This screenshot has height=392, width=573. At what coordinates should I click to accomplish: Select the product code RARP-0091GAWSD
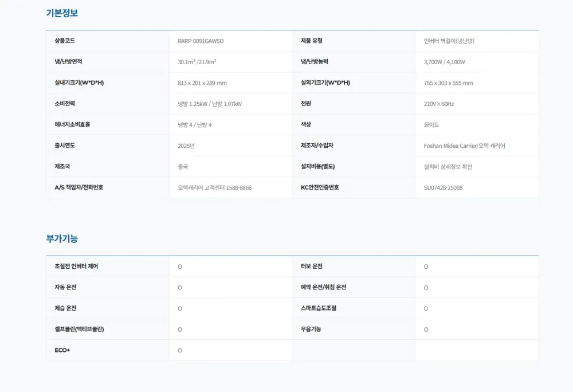(201, 41)
